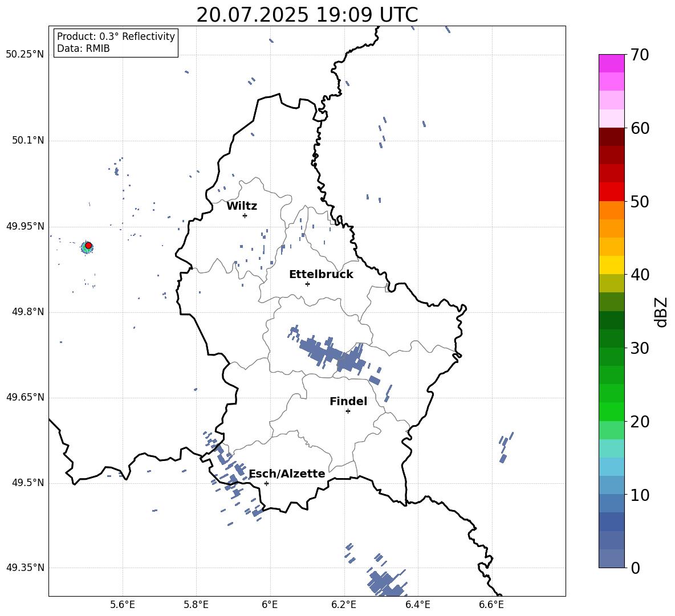Click the 50.1°N latitude label
Image resolution: width=675 pixels, height=616 pixels.
28,140
